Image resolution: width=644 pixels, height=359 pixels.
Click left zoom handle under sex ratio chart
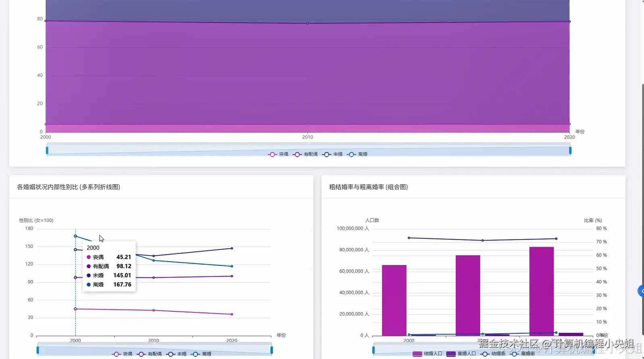(38, 350)
